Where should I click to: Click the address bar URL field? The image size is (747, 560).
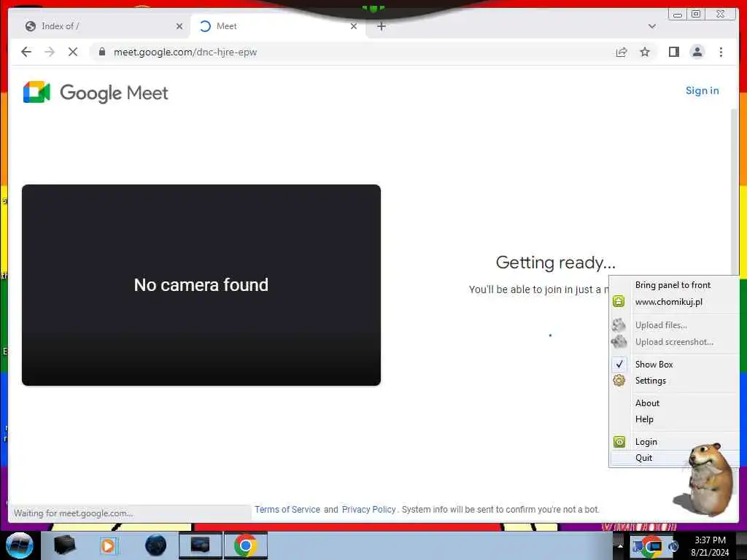click(352, 52)
